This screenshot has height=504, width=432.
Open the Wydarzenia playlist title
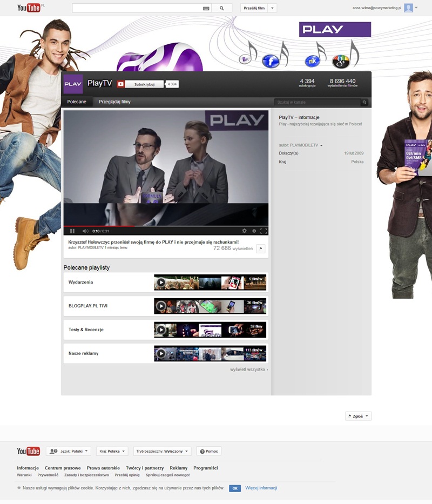pyautogui.click(x=80, y=282)
